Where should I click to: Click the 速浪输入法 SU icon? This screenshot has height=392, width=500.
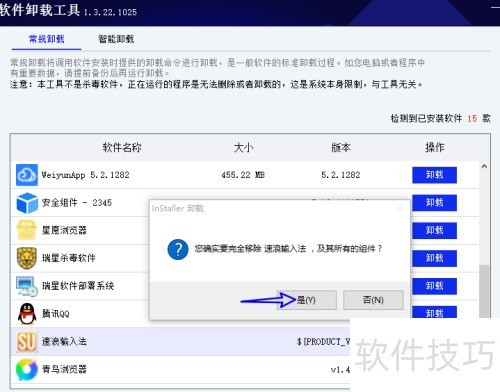[27, 342]
